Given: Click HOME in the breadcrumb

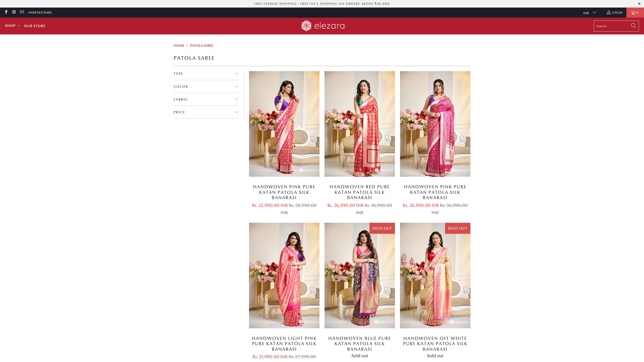Looking at the screenshot, I should click(179, 46).
